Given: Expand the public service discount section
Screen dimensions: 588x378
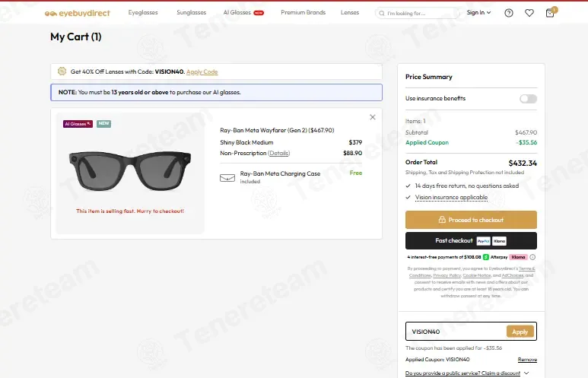Looking at the screenshot, I should pyautogui.click(x=467, y=373).
